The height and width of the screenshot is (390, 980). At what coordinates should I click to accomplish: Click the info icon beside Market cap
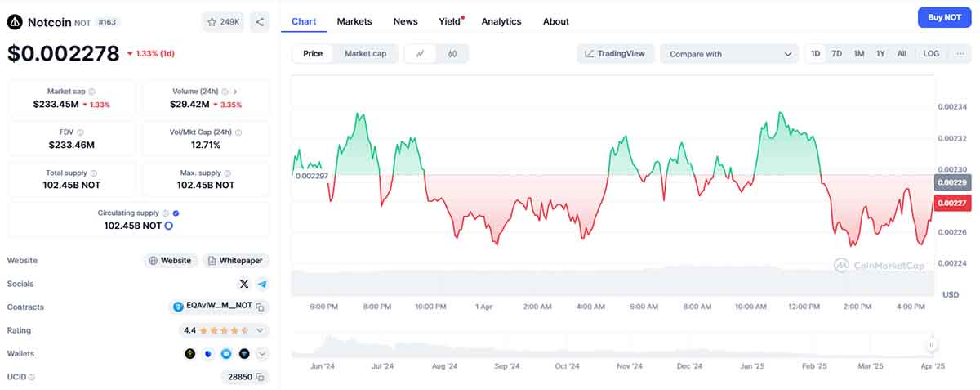(x=91, y=92)
